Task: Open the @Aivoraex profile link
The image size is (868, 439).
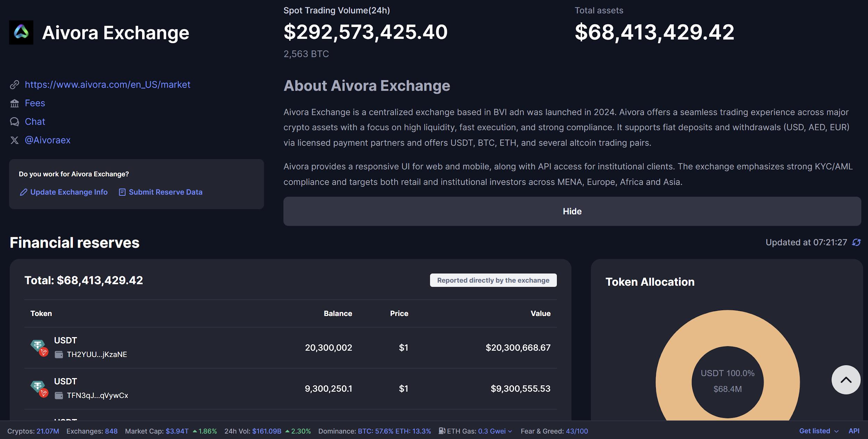Action: pos(48,140)
